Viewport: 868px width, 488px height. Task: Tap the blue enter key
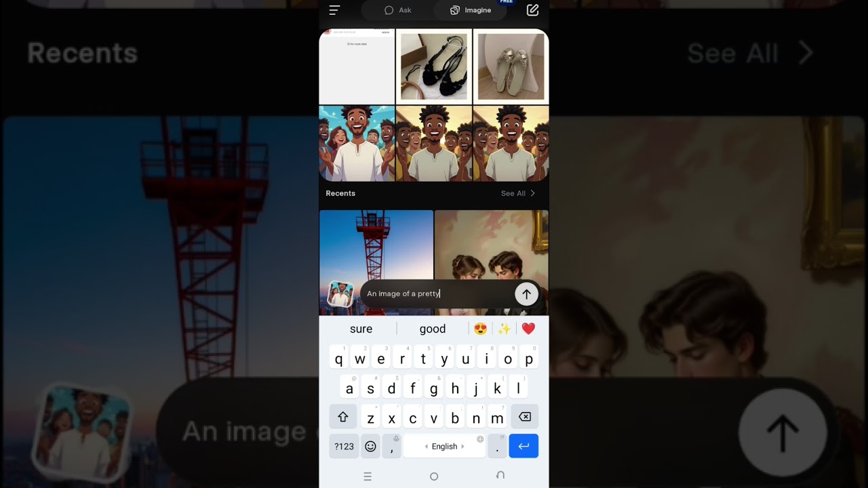[524, 446]
